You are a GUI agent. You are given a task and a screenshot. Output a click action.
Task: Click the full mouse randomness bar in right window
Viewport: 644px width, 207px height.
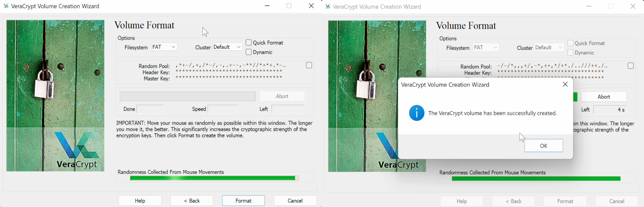536,179
